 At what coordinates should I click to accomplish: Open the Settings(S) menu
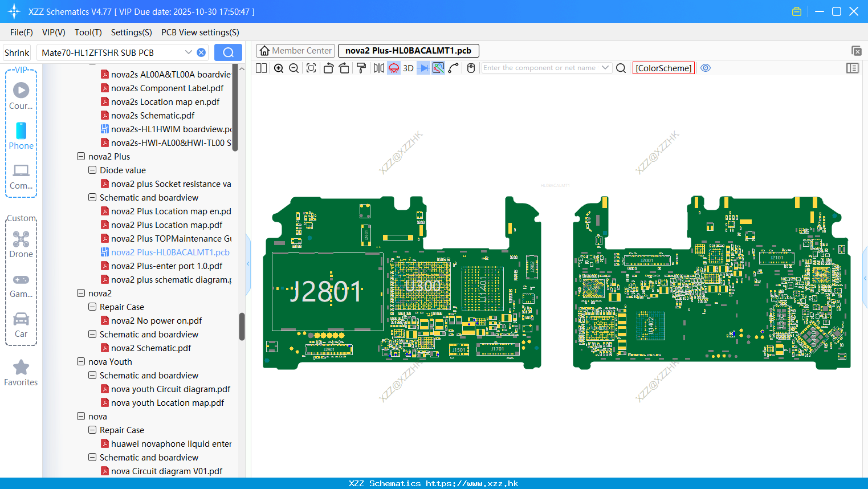click(x=132, y=32)
